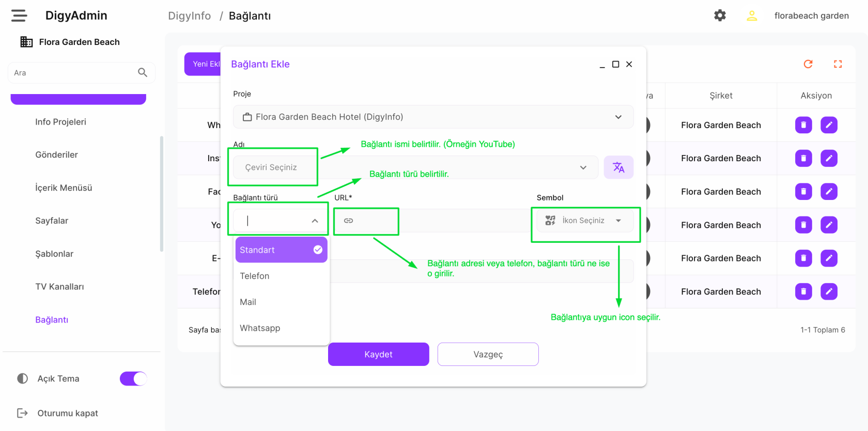Toggle the Açık Tema switch
The image size is (868, 431).
(133, 379)
